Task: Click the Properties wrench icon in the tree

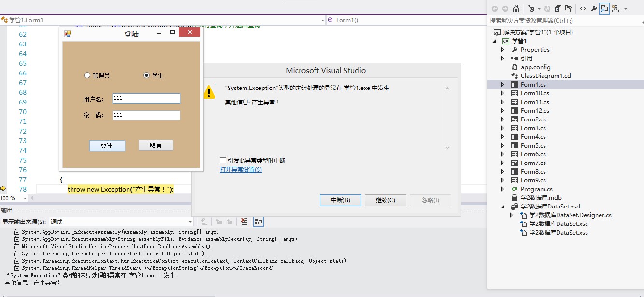Action: 515,50
